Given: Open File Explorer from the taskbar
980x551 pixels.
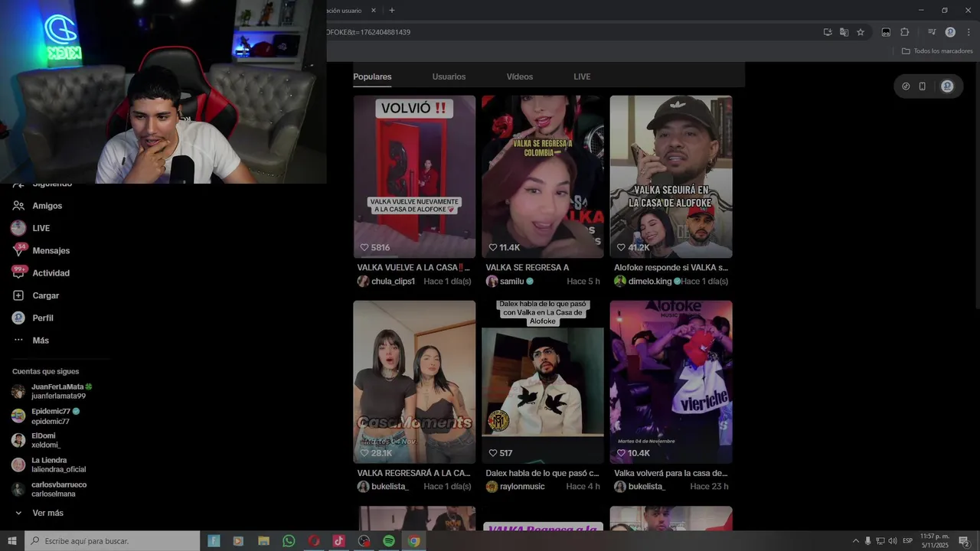Looking at the screenshot, I should [x=263, y=541].
